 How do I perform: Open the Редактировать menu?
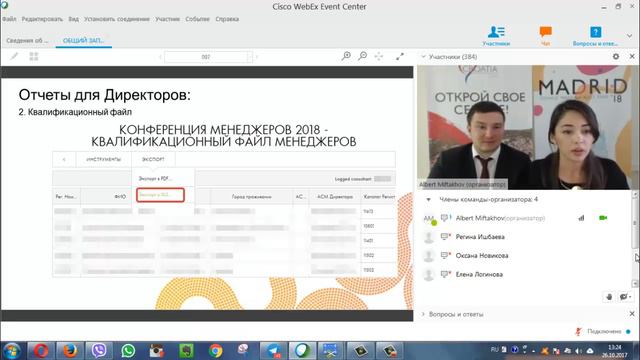(42, 19)
